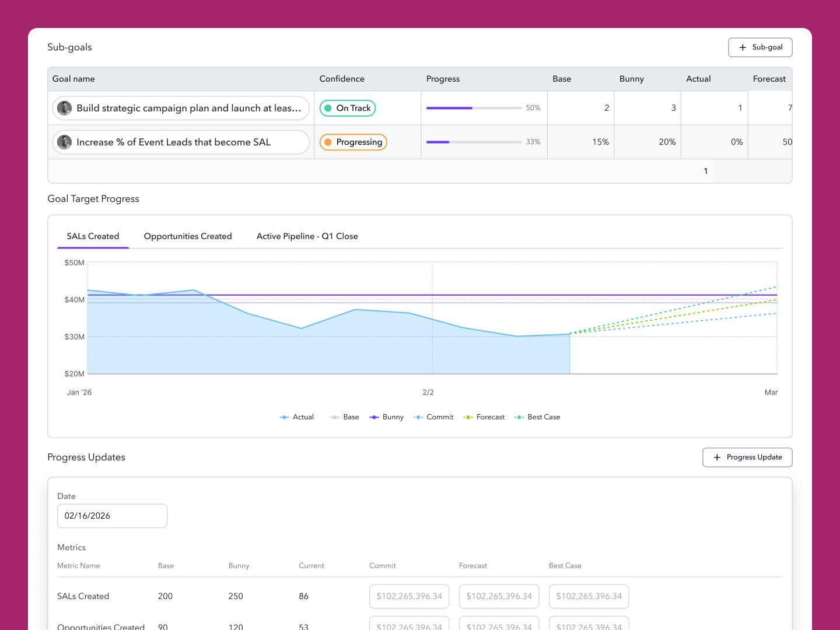Toggle Best Case series in chart legend

pos(537,417)
